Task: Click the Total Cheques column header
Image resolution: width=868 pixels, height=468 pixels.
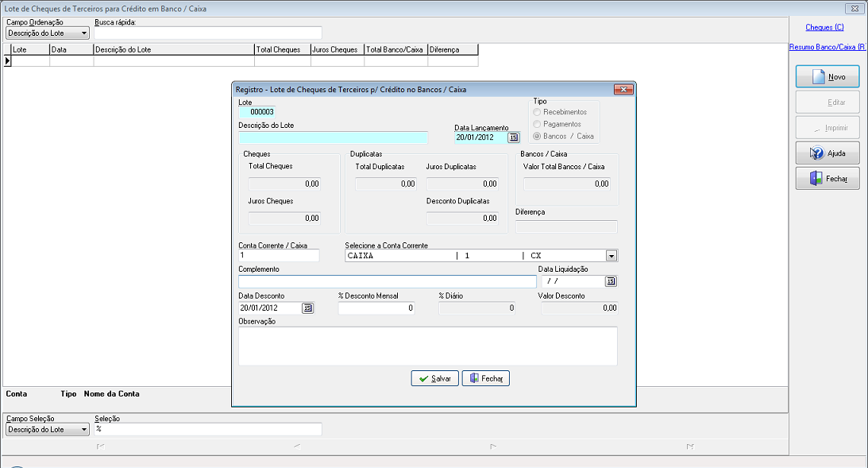Action: tap(283, 49)
